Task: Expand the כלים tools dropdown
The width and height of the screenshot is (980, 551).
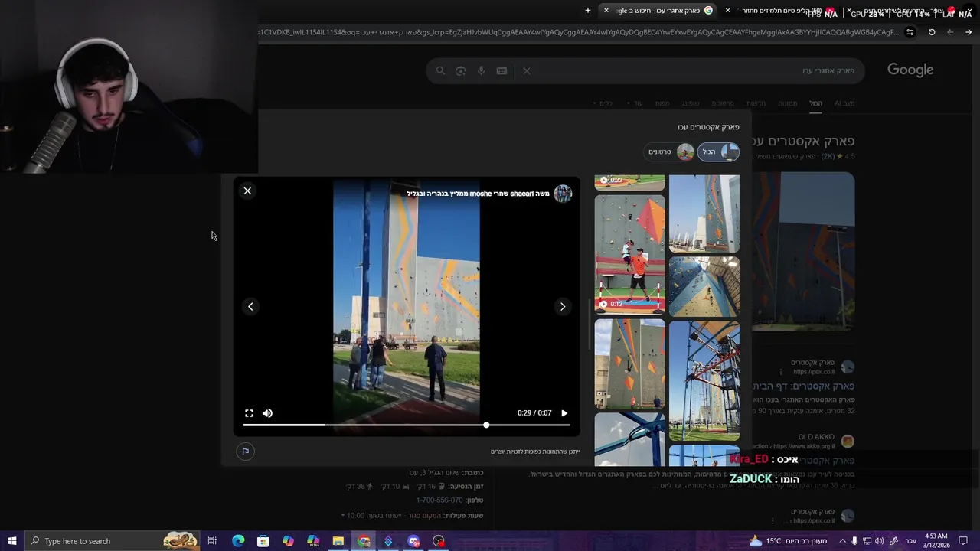Action: pos(603,103)
